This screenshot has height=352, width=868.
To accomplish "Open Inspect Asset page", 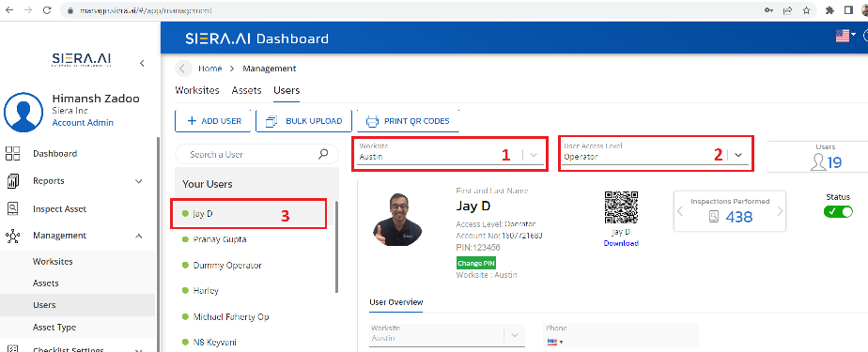I will click(x=60, y=209).
